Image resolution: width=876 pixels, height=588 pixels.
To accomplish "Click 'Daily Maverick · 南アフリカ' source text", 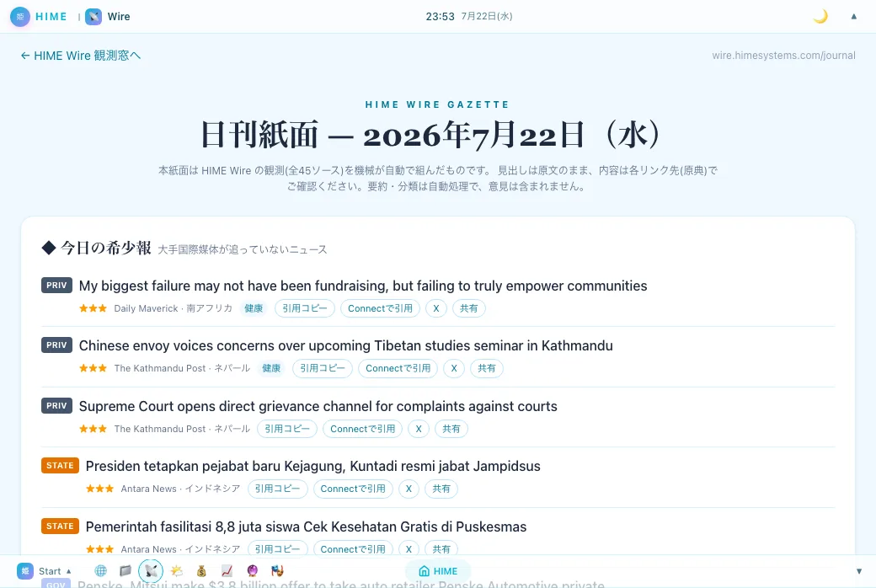I will (174, 308).
